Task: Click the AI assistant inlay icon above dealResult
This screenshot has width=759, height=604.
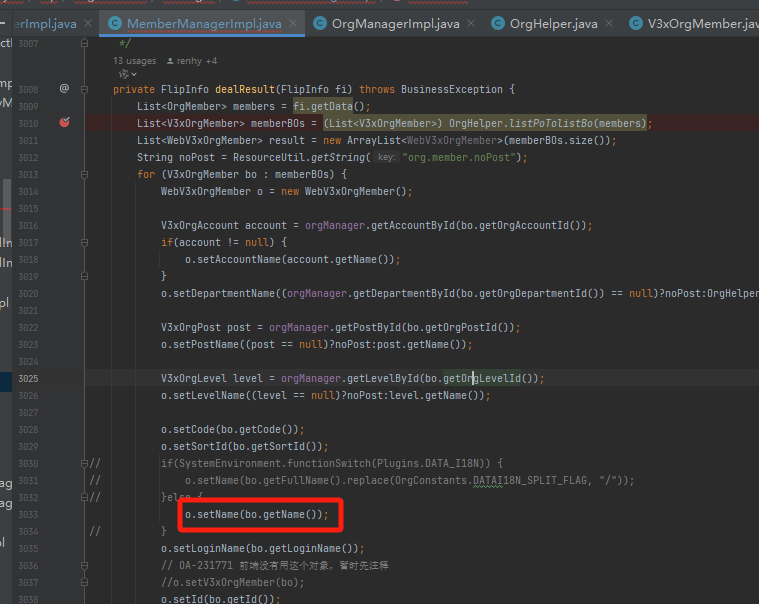Action: pyautogui.click(x=124, y=74)
